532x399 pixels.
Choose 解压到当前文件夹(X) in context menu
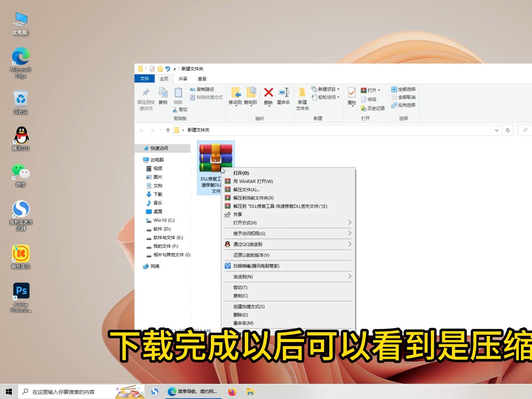[288, 198]
